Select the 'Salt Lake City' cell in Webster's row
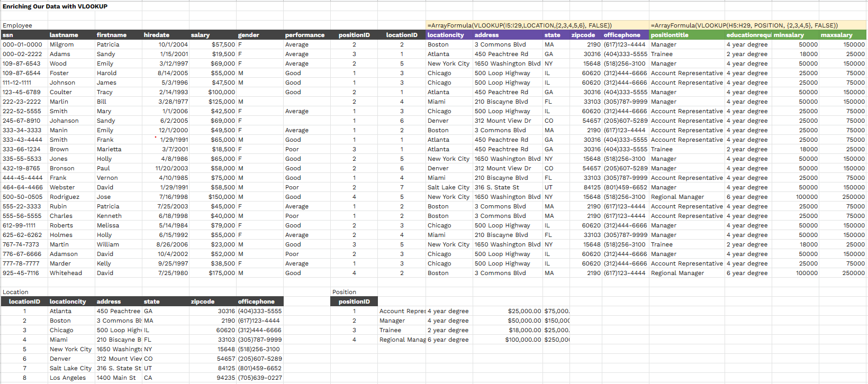The height and width of the screenshot is (384, 868). [448, 187]
